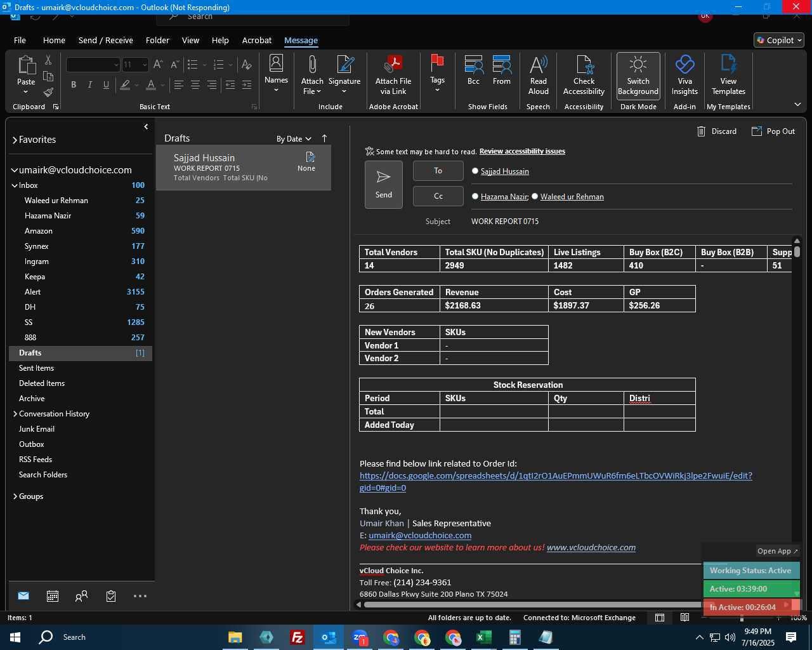Click Decrease Indent icon
812x650 pixels.
[x=230, y=84]
